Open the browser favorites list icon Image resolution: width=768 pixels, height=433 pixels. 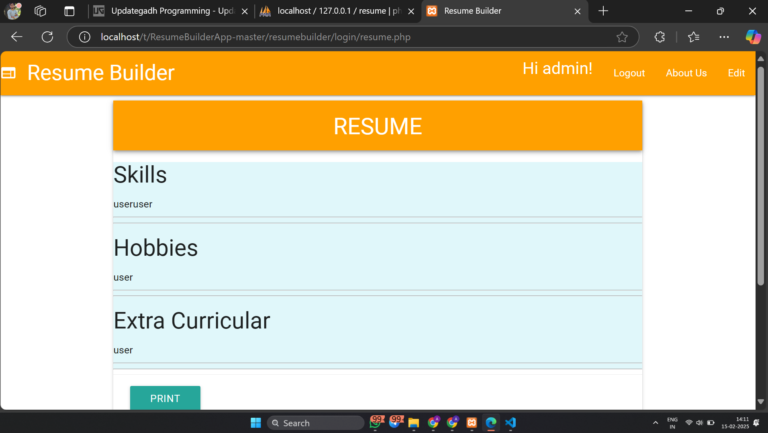tap(694, 37)
